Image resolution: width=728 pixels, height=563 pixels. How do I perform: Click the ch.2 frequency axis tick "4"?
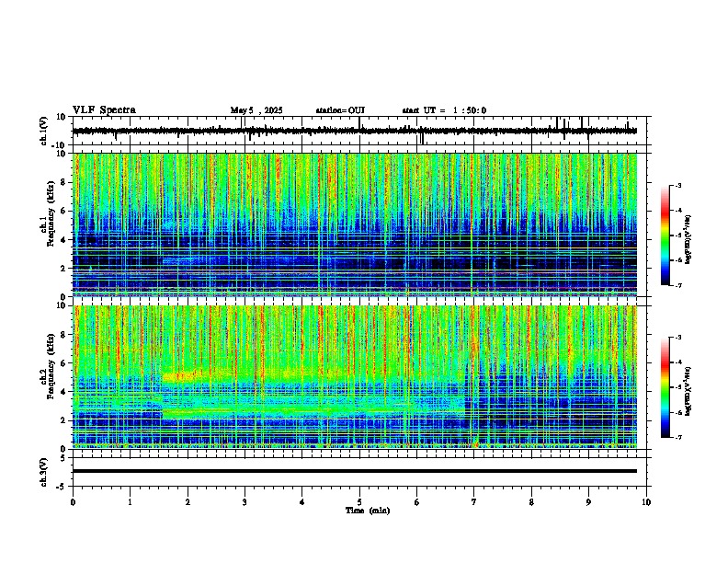tap(64, 392)
